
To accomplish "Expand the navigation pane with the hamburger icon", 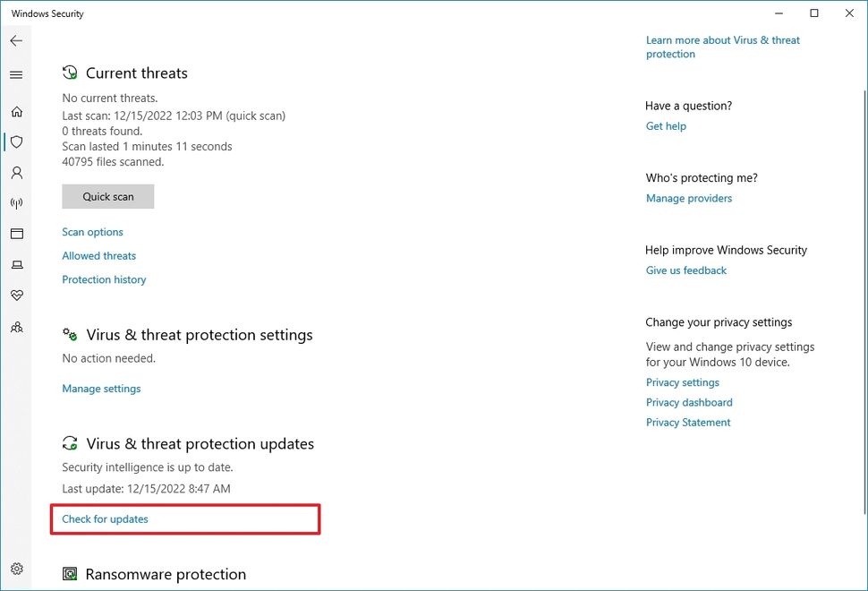I will point(16,74).
